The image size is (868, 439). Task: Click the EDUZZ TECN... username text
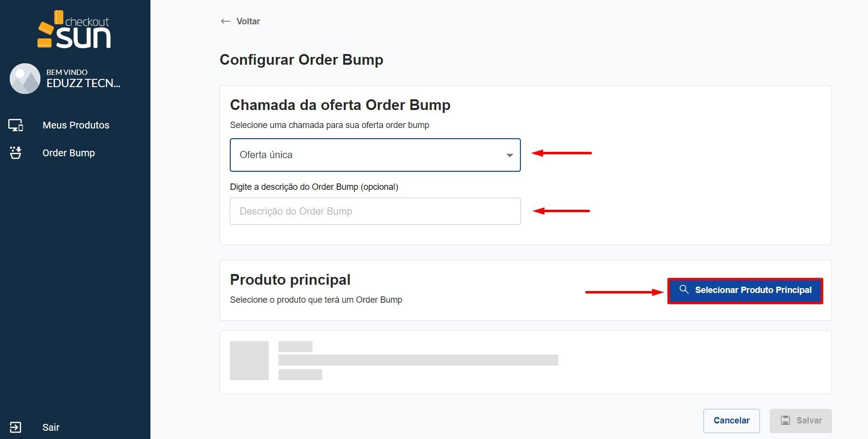pos(83,83)
